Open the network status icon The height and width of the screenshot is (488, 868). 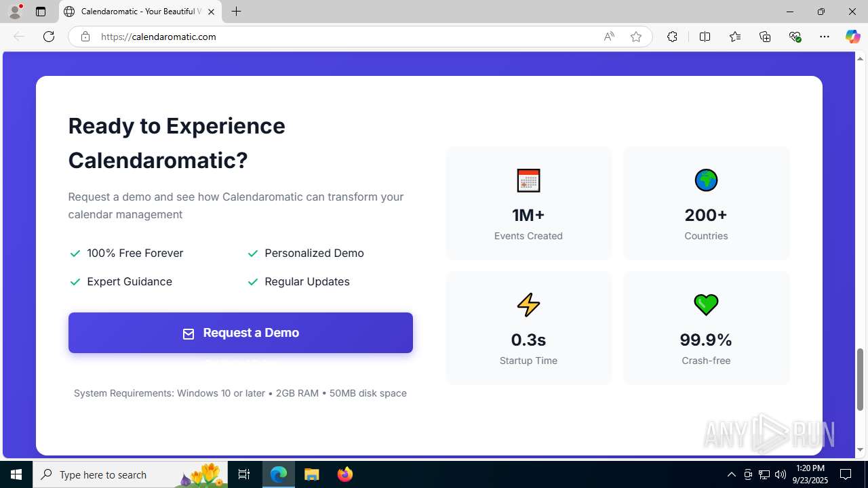click(x=764, y=474)
